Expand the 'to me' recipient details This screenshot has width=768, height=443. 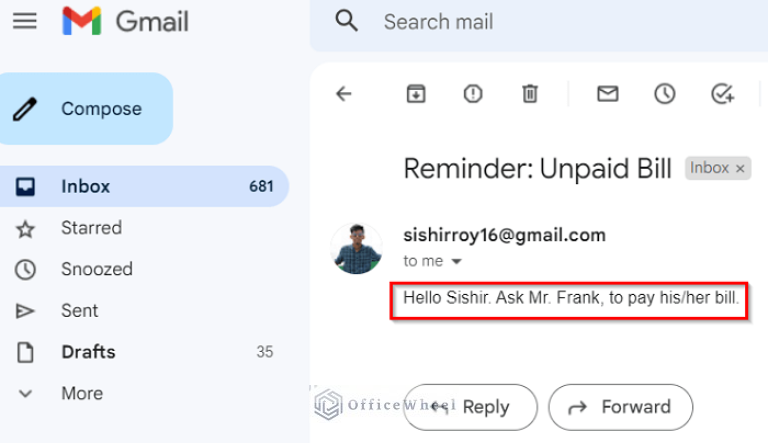click(457, 262)
